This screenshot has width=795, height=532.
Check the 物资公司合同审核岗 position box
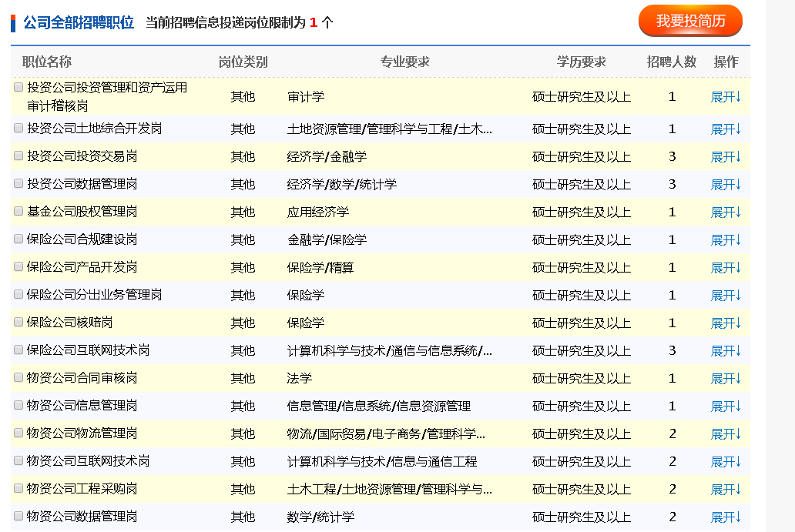[18, 377]
